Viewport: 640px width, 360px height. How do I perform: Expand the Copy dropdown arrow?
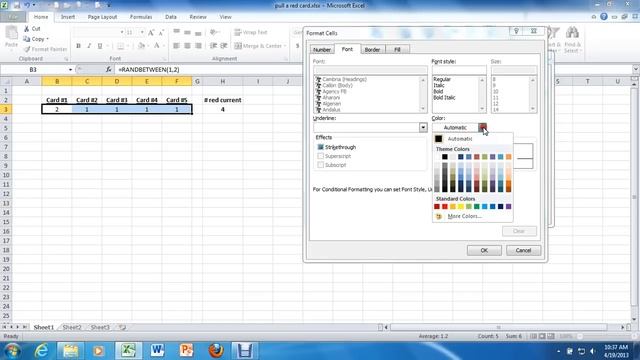point(47,39)
